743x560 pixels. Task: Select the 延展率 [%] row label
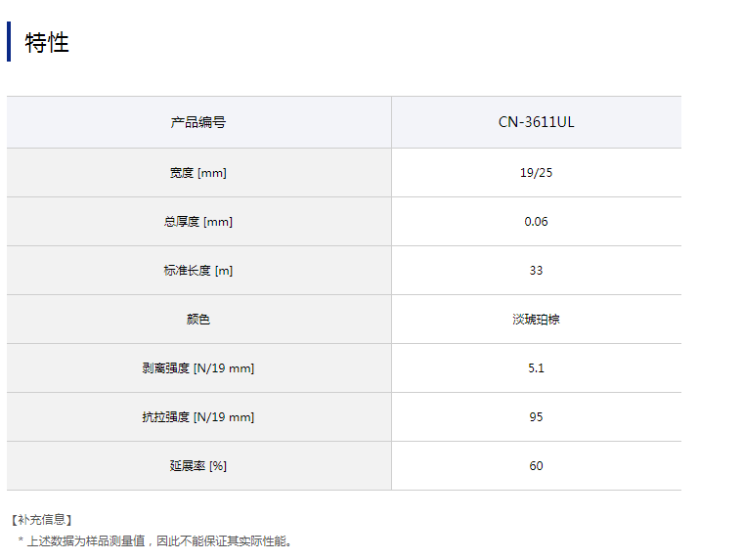pos(198,466)
